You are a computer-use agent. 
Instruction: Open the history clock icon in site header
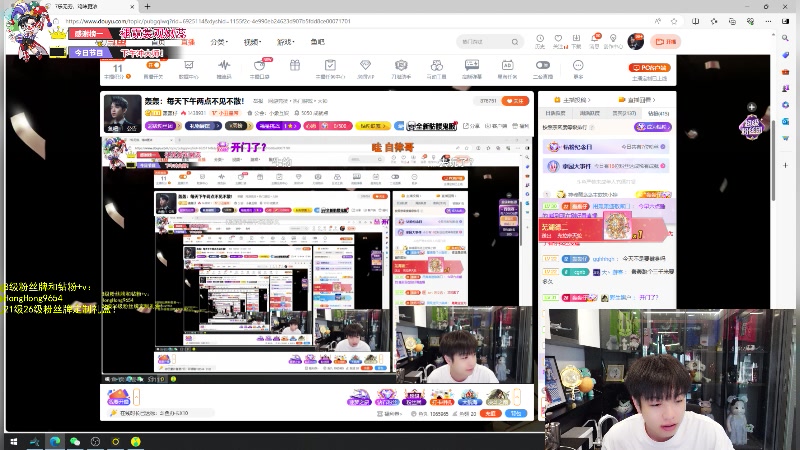pos(540,39)
